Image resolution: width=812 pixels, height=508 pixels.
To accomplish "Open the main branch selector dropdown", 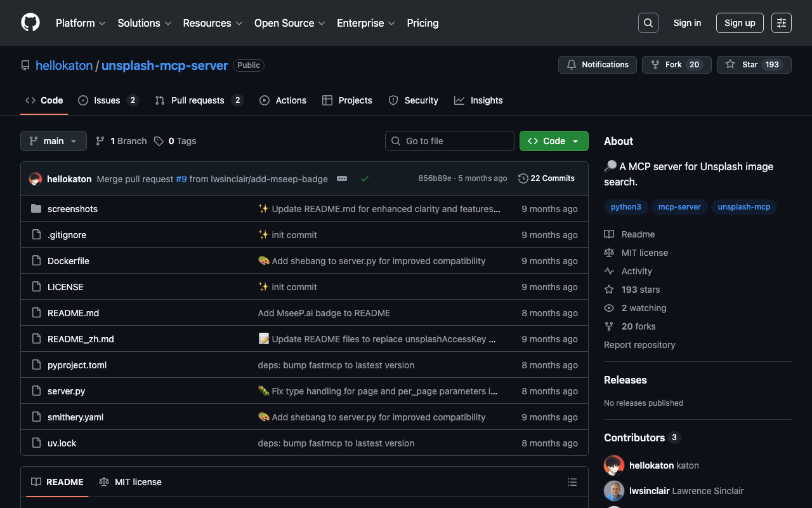I will (53, 141).
